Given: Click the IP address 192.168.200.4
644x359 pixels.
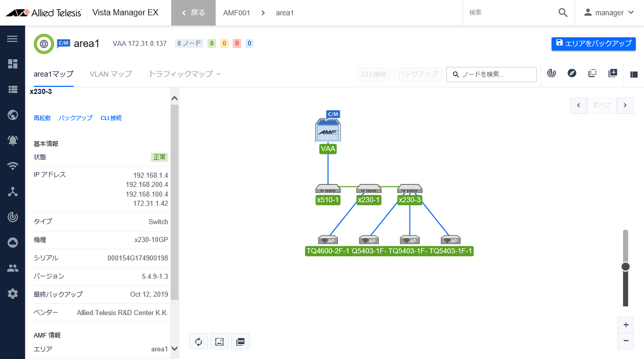Looking at the screenshot, I should click(147, 184).
